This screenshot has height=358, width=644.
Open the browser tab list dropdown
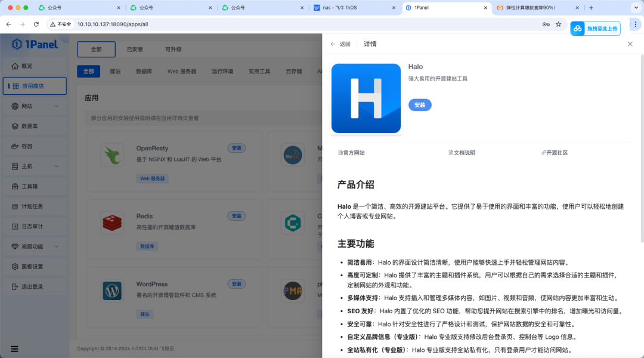636,8
